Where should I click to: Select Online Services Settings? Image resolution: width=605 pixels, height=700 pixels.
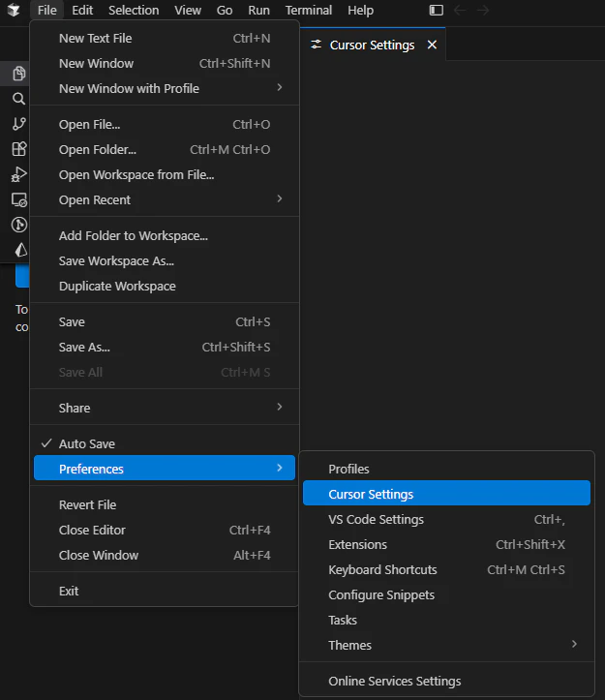click(446, 682)
